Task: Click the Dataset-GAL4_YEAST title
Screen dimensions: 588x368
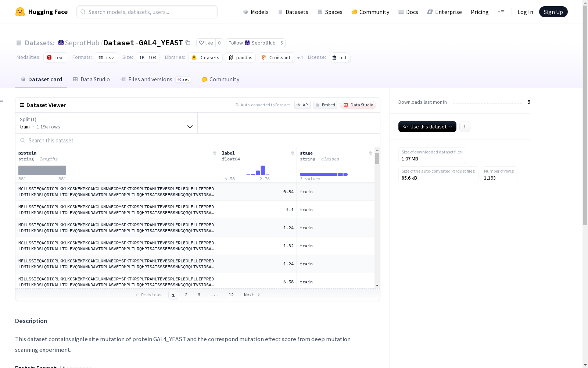Action: click(x=143, y=43)
